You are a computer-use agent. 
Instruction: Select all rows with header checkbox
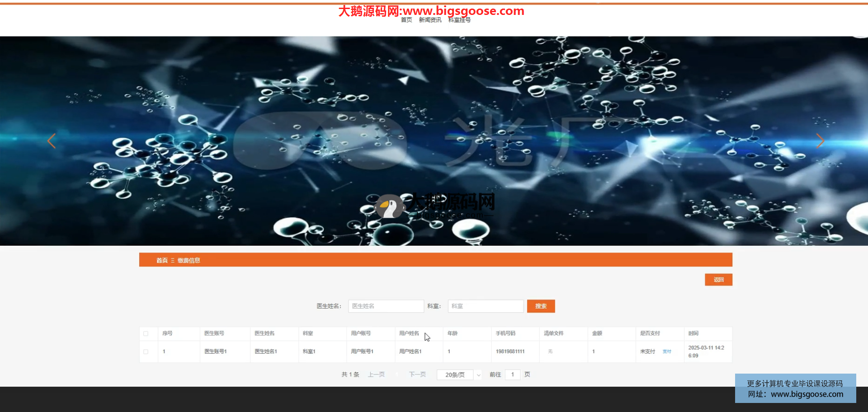(x=146, y=334)
